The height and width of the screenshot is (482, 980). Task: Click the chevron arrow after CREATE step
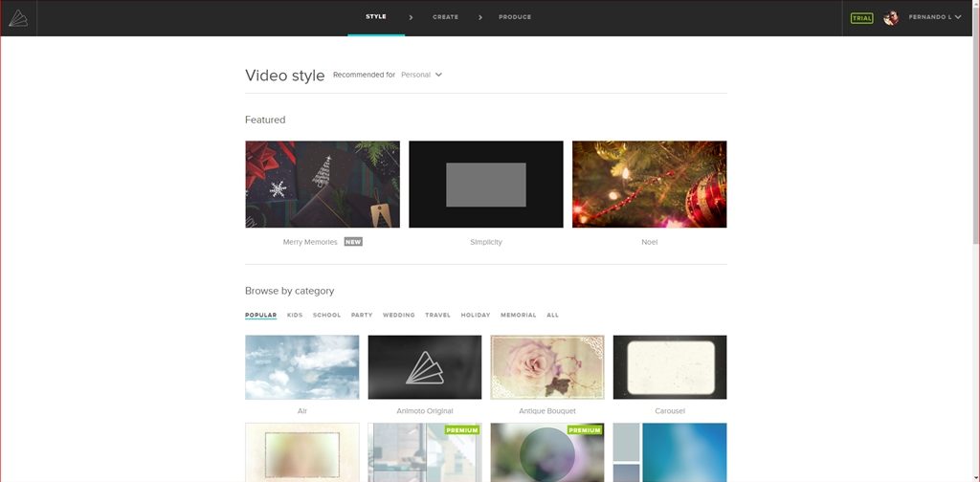point(480,17)
